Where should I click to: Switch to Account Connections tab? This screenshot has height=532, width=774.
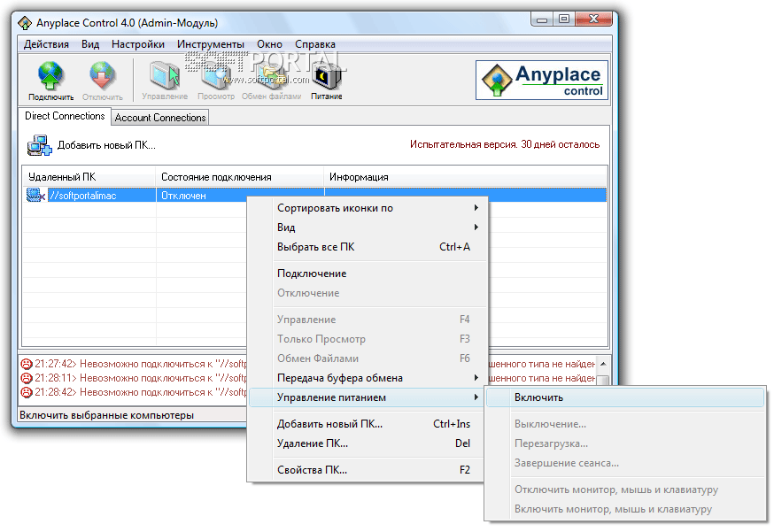pyautogui.click(x=160, y=118)
